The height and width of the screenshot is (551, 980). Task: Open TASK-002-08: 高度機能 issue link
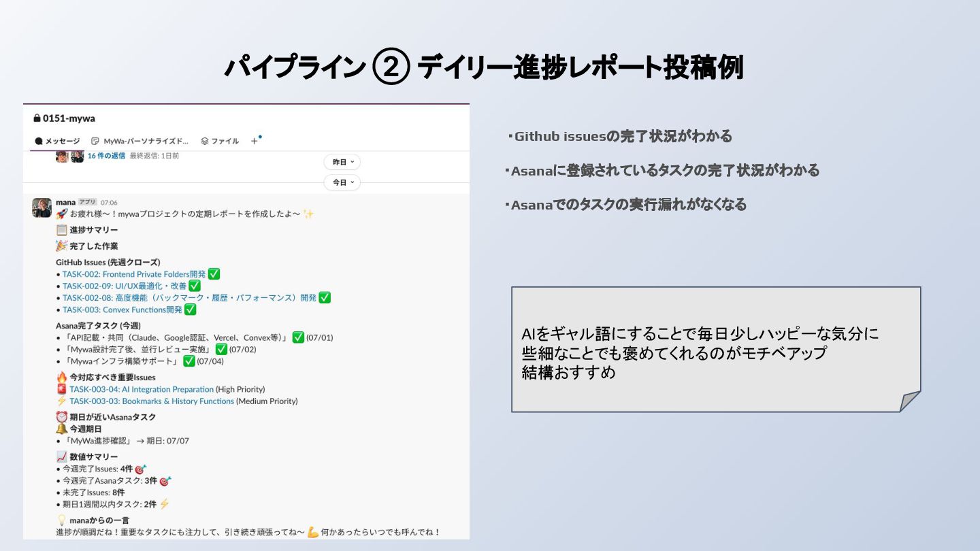[189, 297]
